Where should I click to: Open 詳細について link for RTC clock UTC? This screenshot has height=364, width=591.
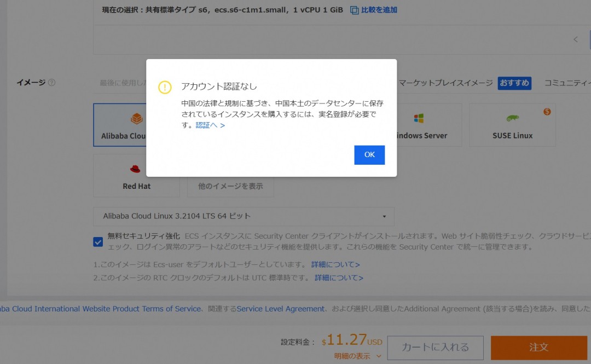339,278
